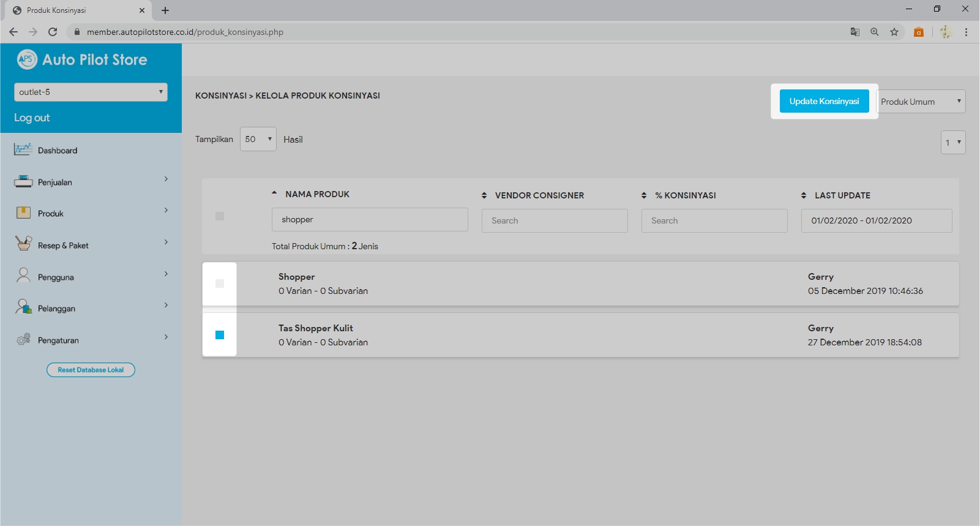980x526 pixels.
Task: Click Reset Database Lokal button
Action: coord(91,370)
